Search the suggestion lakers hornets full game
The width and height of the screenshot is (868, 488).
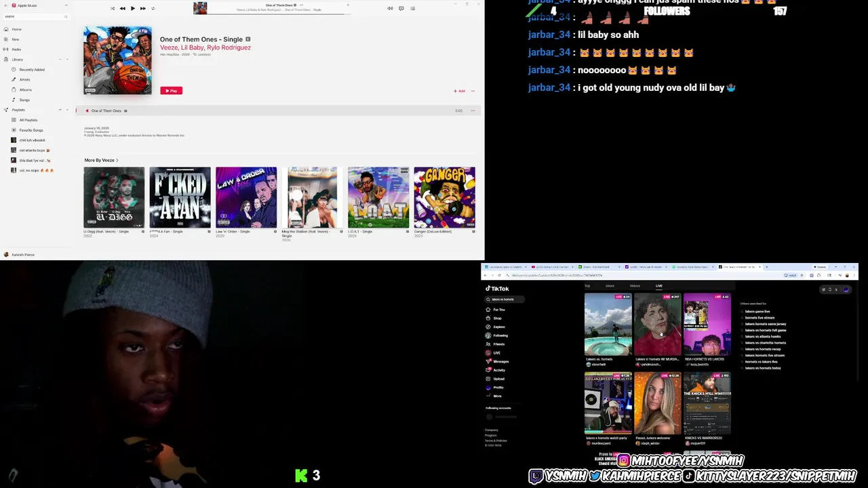(x=766, y=330)
